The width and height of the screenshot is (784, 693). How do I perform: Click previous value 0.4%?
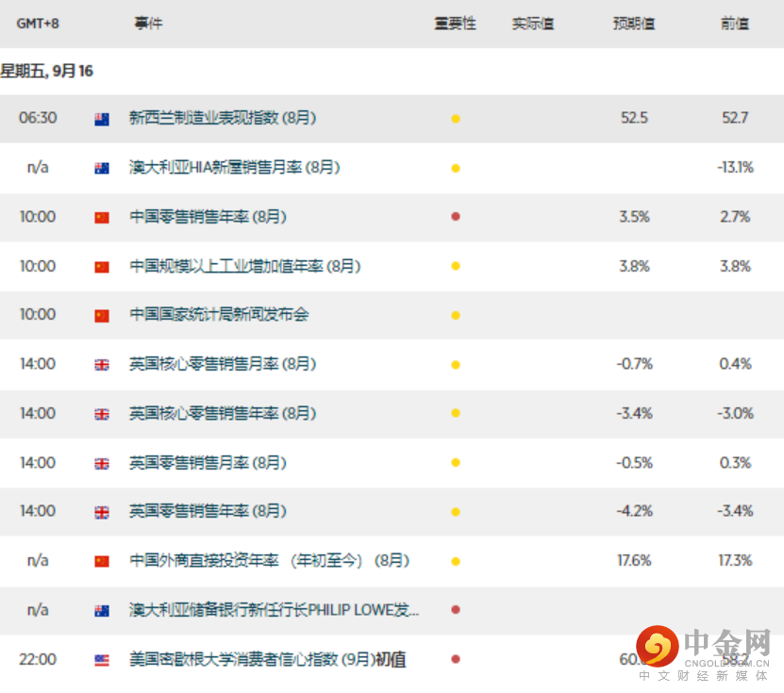[x=735, y=364]
